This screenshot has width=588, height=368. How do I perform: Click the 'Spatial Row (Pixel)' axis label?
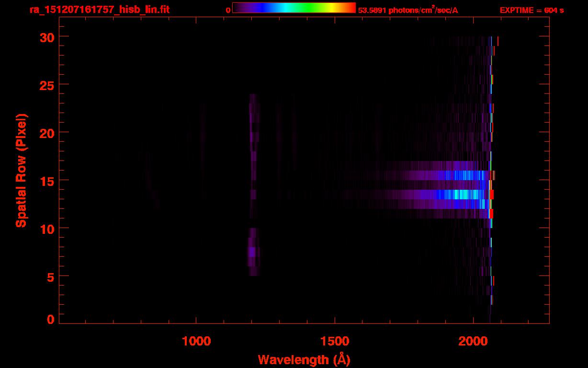21,171
